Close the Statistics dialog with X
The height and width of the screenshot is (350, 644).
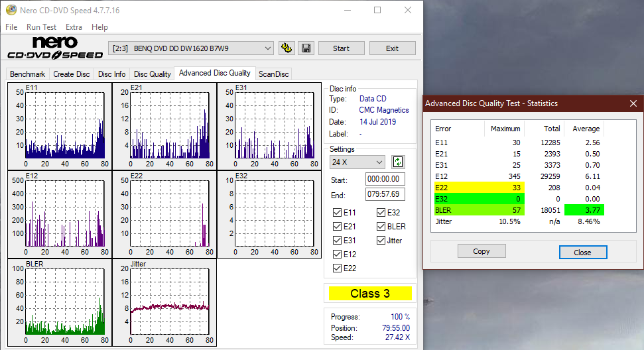(633, 103)
